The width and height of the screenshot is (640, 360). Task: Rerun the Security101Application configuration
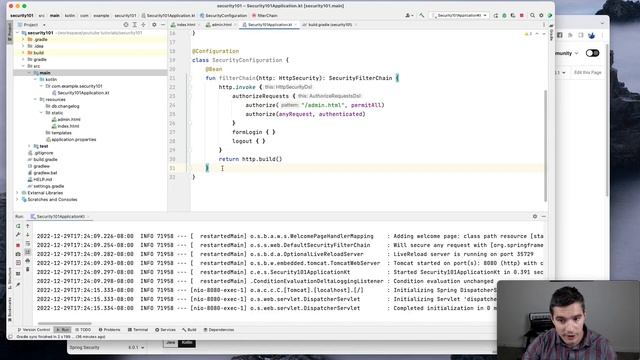click(496, 16)
